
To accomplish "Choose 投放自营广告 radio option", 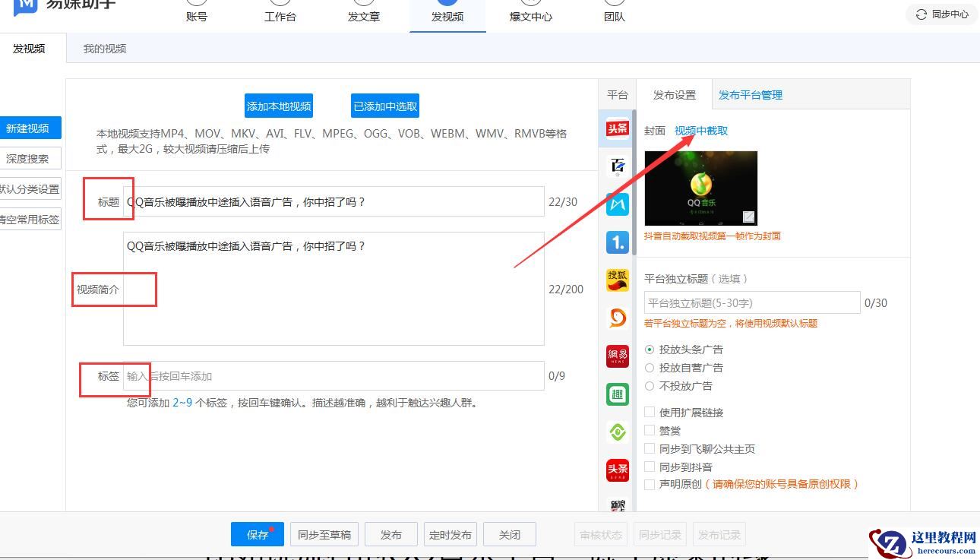I will pos(649,368).
